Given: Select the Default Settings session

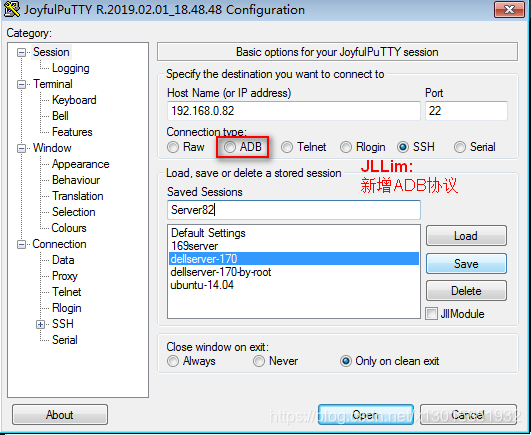Looking at the screenshot, I should tap(294, 233).
